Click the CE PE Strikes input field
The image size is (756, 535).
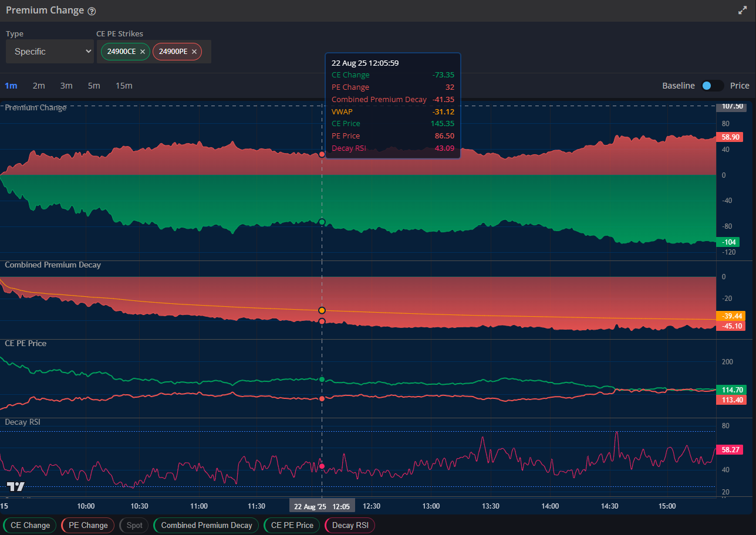pyautogui.click(x=206, y=52)
